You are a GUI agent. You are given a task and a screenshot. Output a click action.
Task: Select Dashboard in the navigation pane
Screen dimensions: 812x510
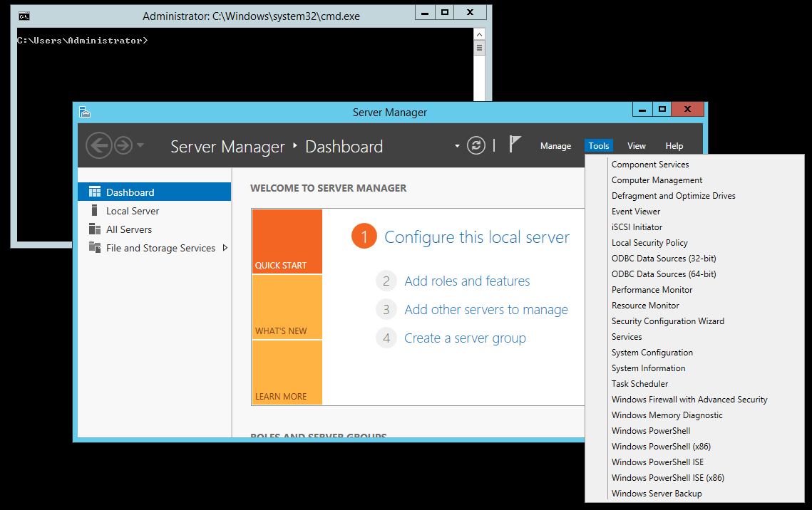pyautogui.click(x=154, y=192)
